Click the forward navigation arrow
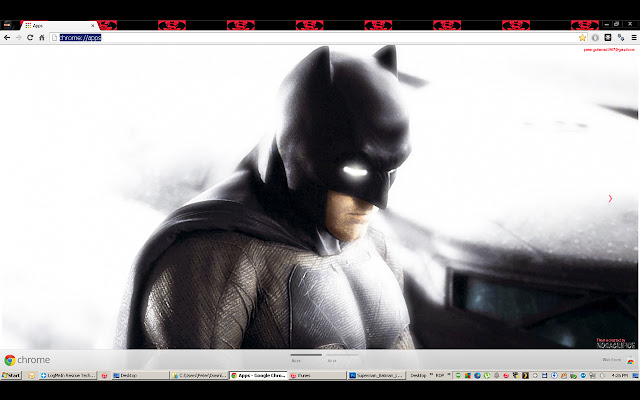 click(18, 38)
